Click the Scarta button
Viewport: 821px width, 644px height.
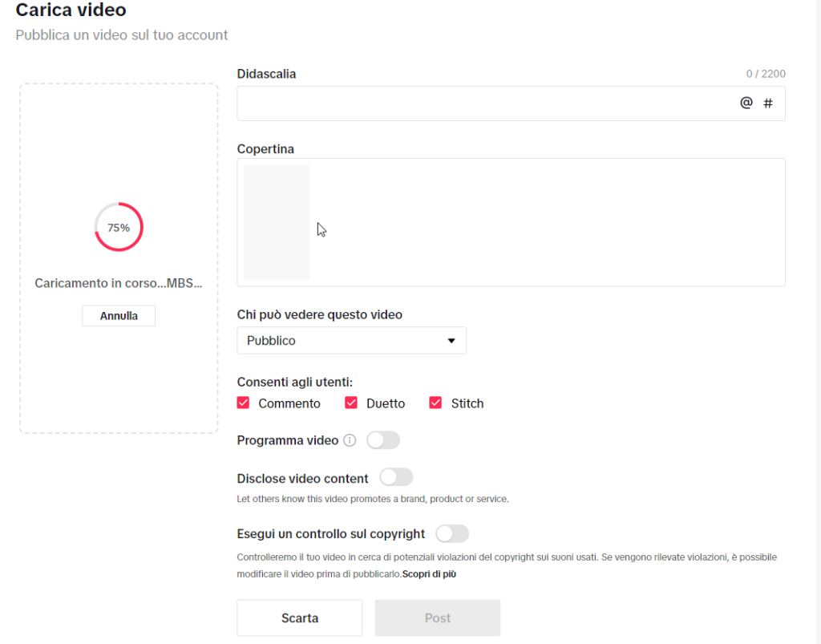pos(300,618)
